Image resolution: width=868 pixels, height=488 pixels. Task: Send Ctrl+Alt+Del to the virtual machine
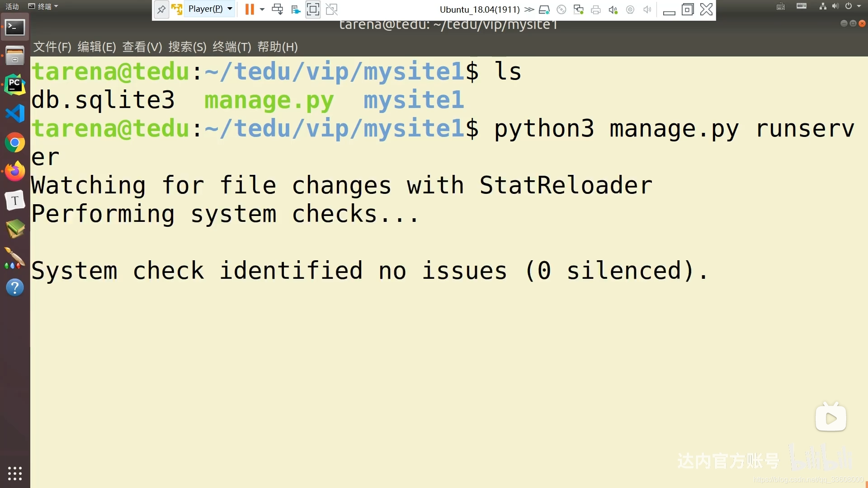(x=278, y=9)
